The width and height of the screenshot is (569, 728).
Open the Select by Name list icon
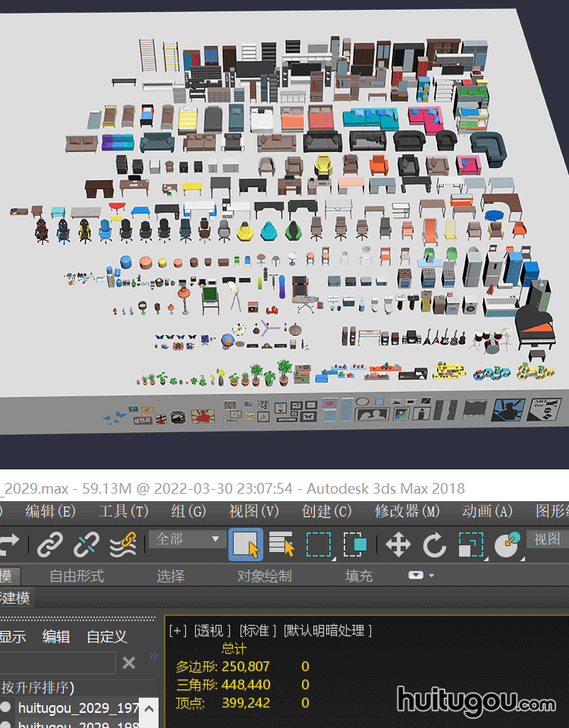[x=282, y=544]
